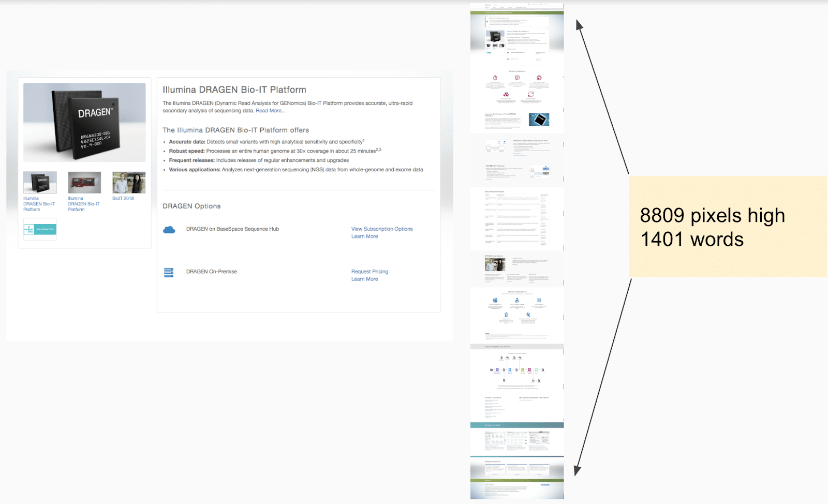828x504 pixels.
Task: Click the blue chip photo in page preview
Action: pos(539,120)
